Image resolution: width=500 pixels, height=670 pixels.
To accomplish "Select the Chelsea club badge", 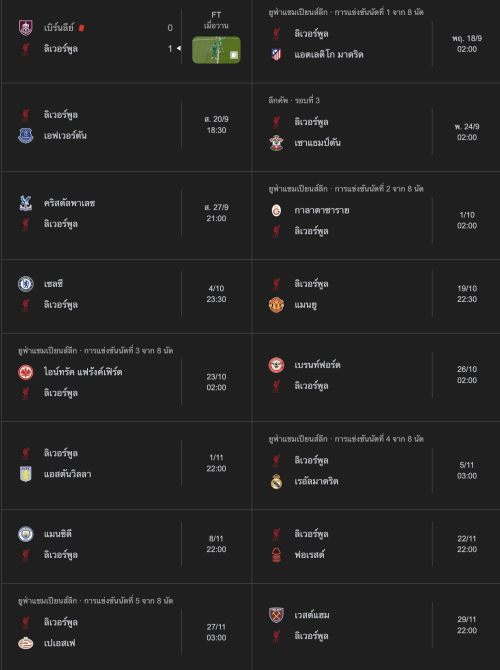I will coord(26,284).
